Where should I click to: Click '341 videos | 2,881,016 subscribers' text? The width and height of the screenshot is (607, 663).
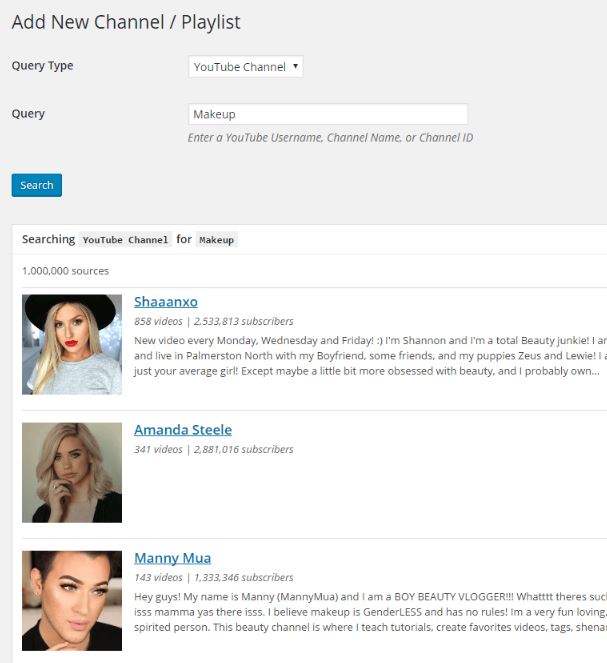(x=214, y=449)
